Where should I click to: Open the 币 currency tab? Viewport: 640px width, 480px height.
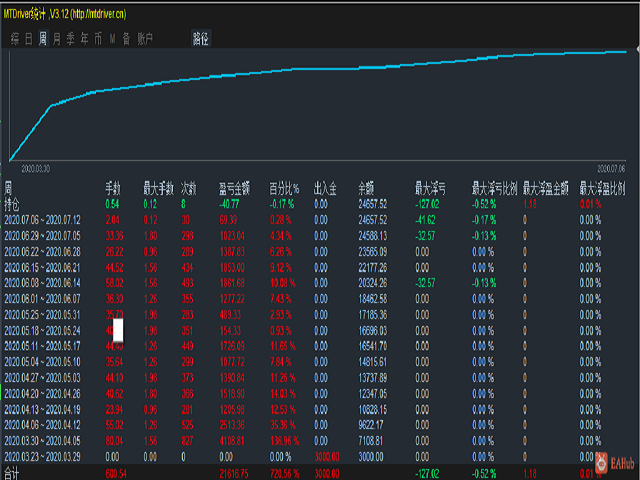(98, 39)
